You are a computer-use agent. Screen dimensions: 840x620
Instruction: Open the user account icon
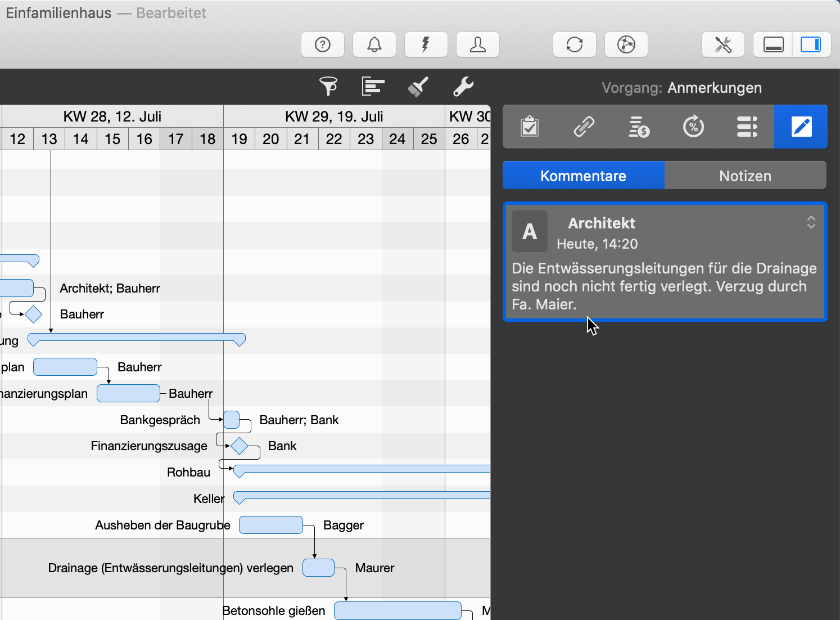tap(477, 44)
